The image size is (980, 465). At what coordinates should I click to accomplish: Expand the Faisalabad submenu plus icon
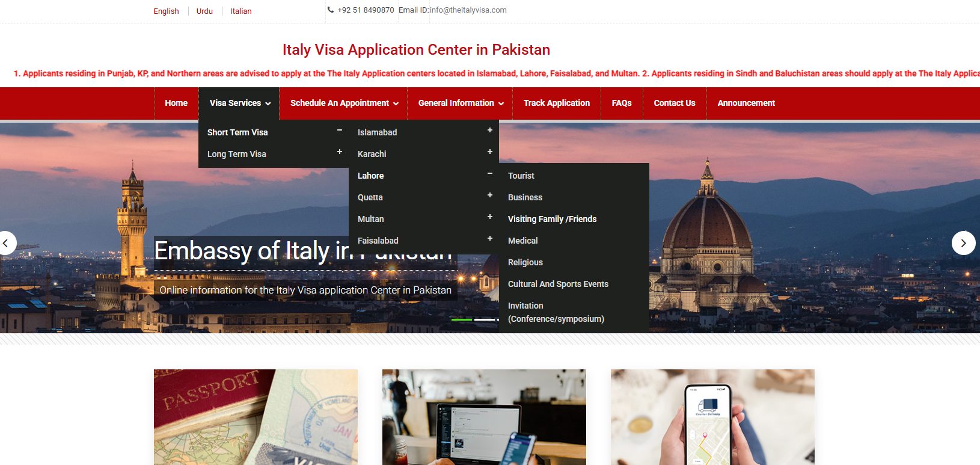tap(490, 238)
